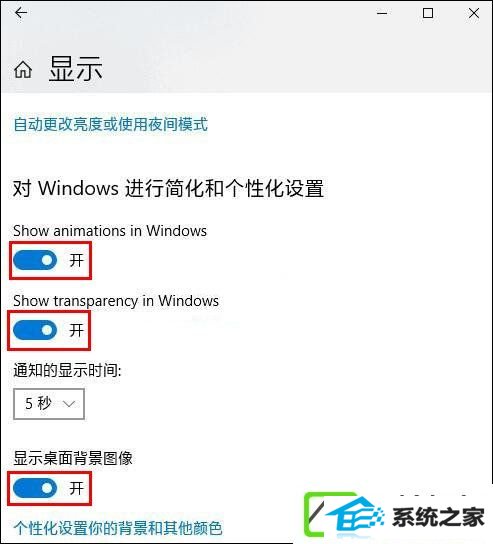The height and width of the screenshot is (544, 493).
Task: Open the Settings home page icon
Action: tap(23, 69)
